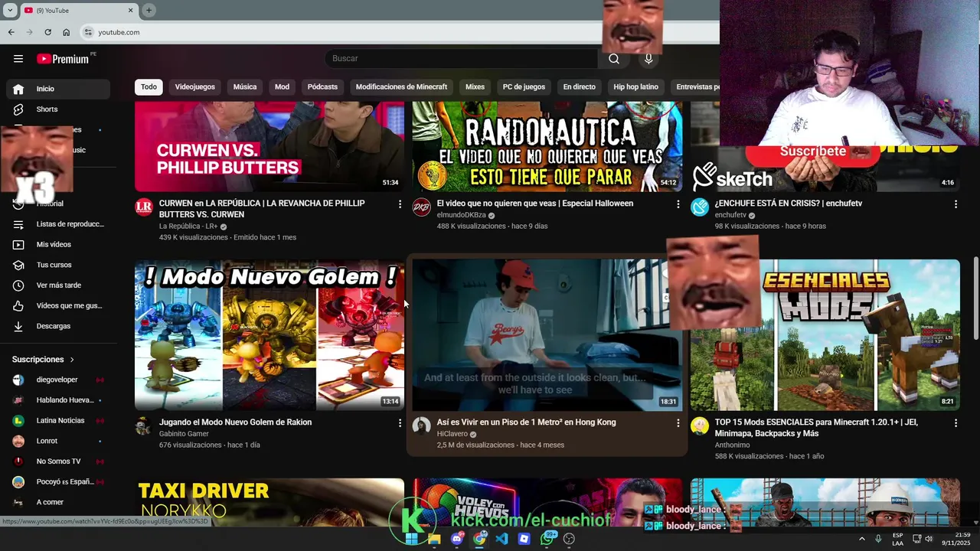Open File Explorer from taskbar

click(434, 539)
